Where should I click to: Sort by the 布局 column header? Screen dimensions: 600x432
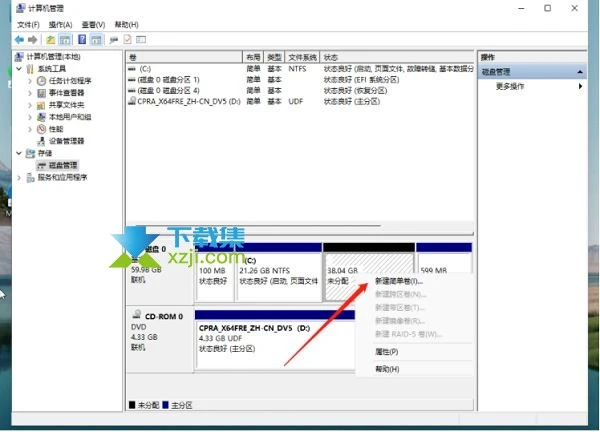pos(253,57)
